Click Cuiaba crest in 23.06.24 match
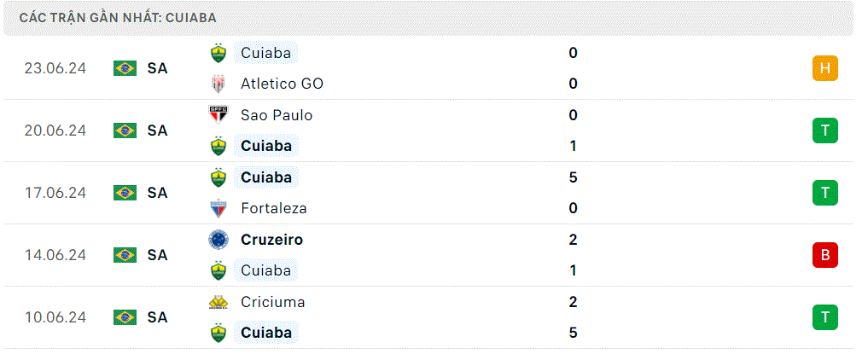Screen dimensions: 868x354 [218, 53]
